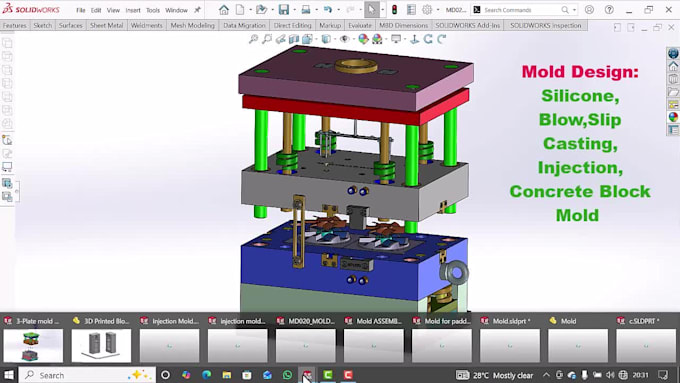This screenshot has height=383, width=680.
Task: Open the Help question mark icon
Action: (609, 10)
